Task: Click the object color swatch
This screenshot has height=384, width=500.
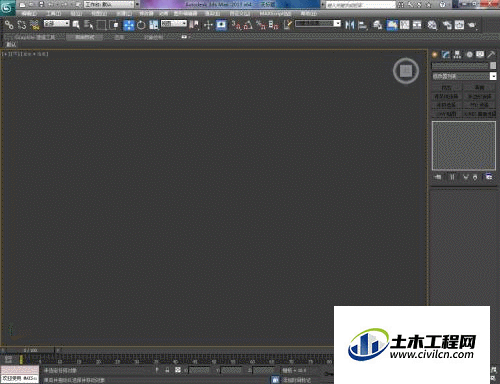Action: tap(493, 66)
